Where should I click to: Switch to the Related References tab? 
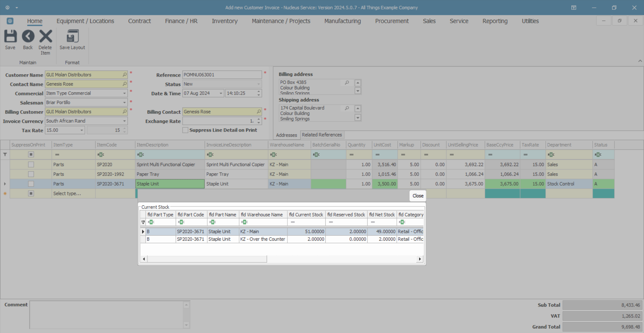[x=322, y=135]
